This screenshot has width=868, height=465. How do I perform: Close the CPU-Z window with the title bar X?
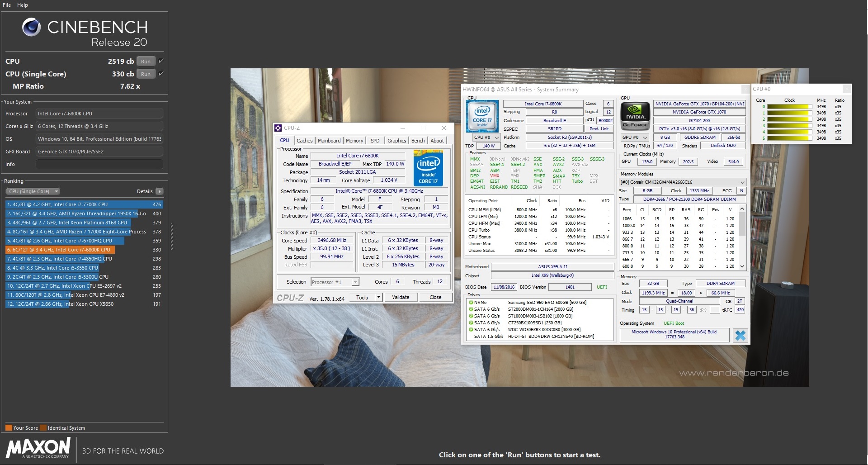point(443,128)
